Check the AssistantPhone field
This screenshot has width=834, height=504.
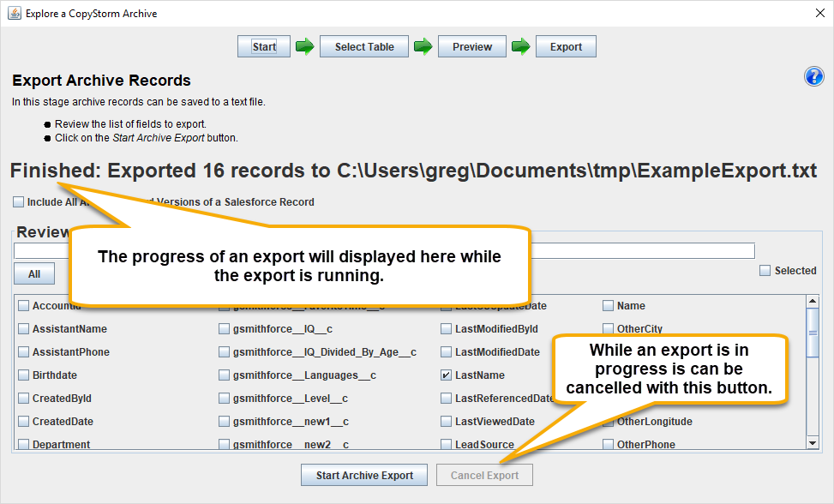23,352
